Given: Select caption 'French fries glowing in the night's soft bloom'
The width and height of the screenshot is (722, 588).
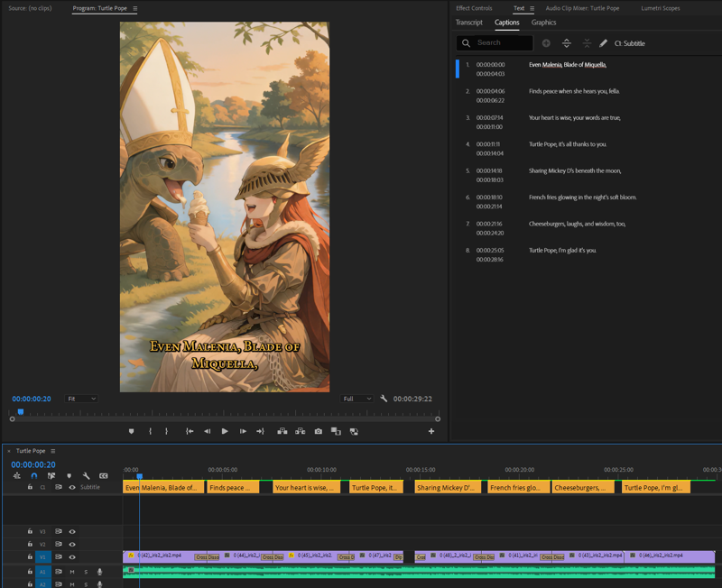Looking at the screenshot, I should tap(582, 198).
